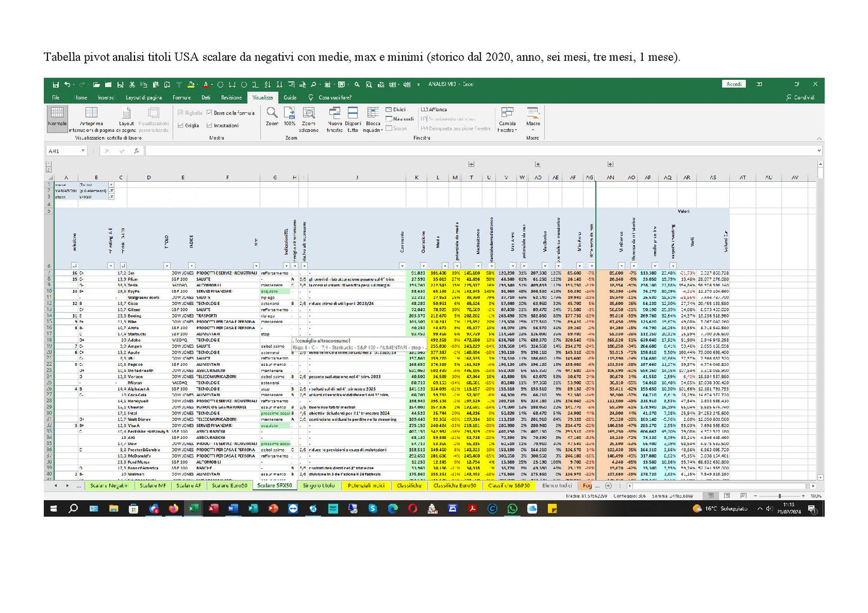Switch to Layout di pagina view

126,119
